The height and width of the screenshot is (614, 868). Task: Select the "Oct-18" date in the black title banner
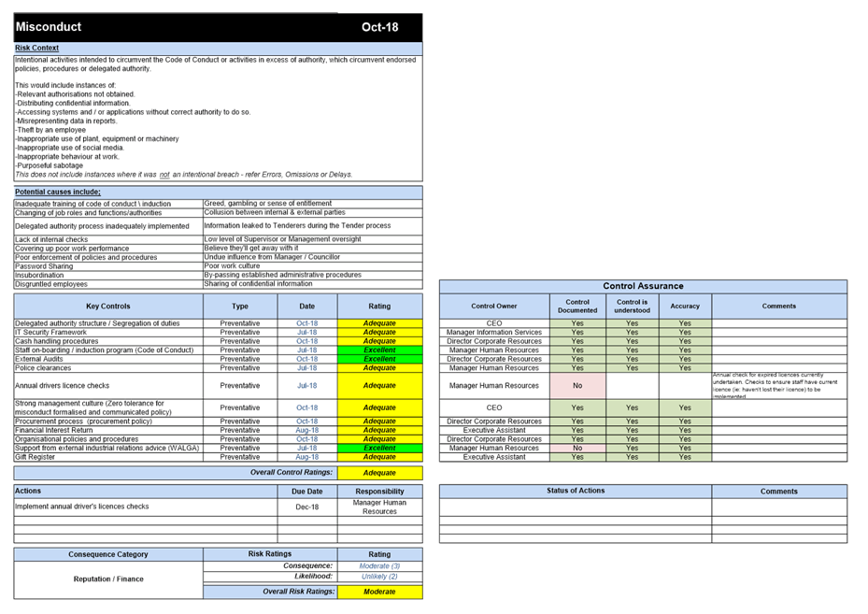(x=379, y=27)
